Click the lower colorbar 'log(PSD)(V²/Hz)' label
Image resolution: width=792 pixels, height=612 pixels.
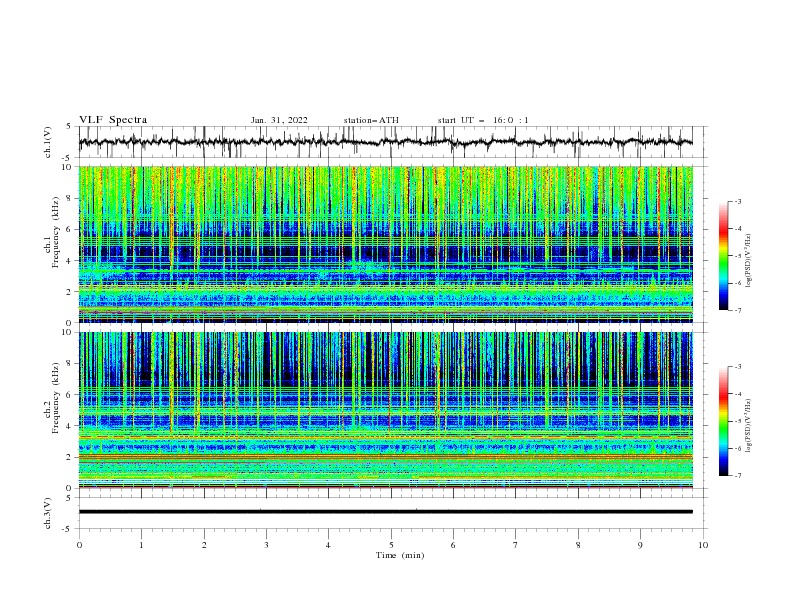(x=748, y=426)
